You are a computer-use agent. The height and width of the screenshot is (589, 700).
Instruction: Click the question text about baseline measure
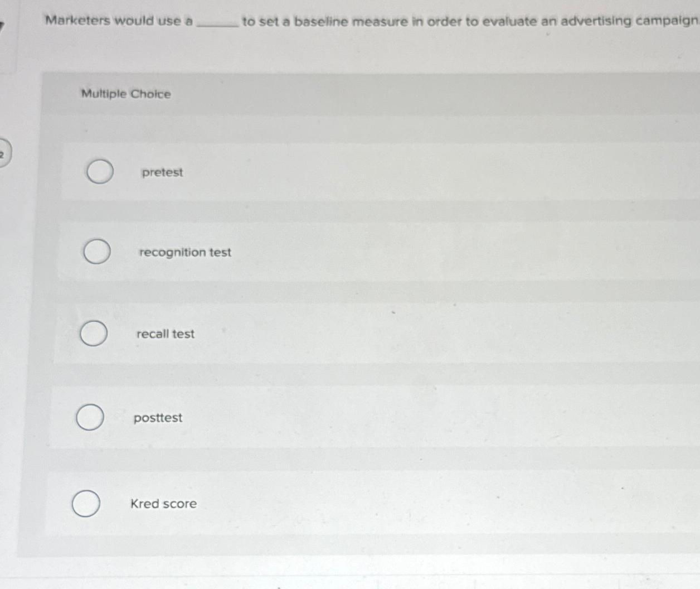tap(334, 21)
